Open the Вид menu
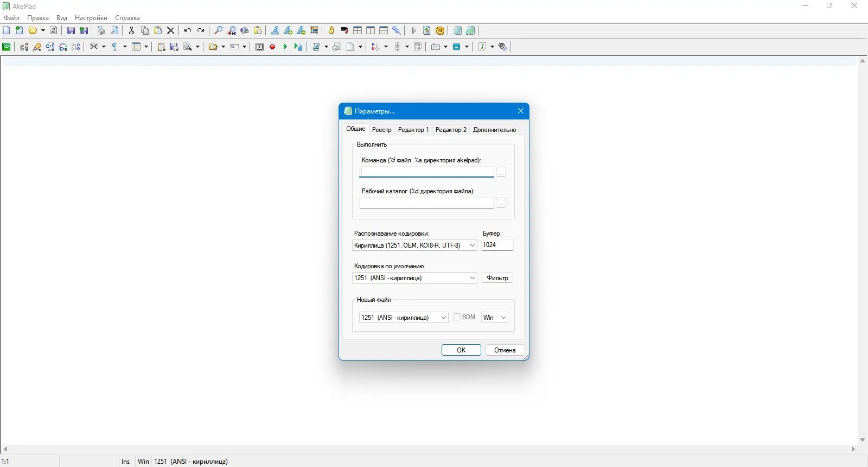The width and height of the screenshot is (868, 467). (x=62, y=18)
